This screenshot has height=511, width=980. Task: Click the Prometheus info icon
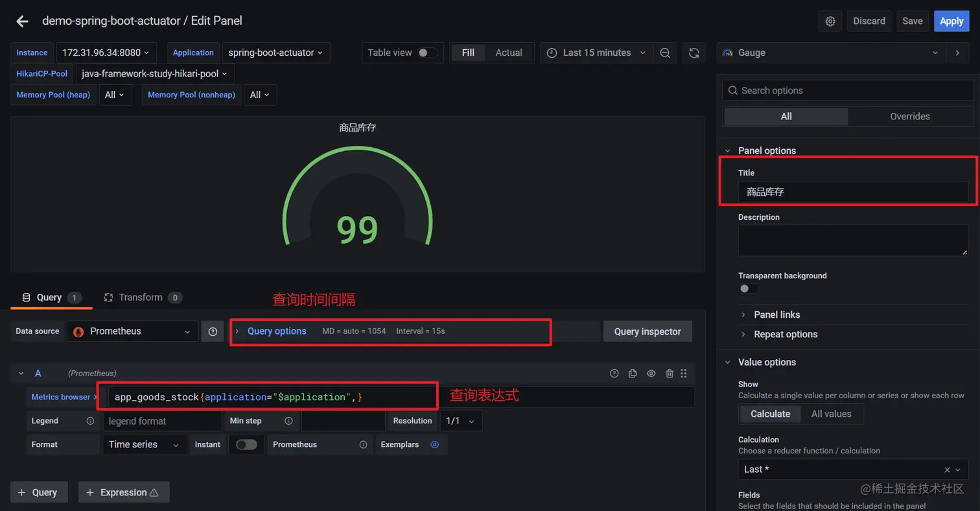pyautogui.click(x=363, y=445)
